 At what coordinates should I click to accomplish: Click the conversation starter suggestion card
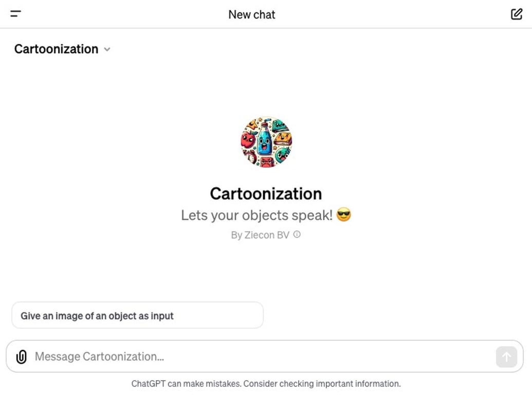pos(137,315)
